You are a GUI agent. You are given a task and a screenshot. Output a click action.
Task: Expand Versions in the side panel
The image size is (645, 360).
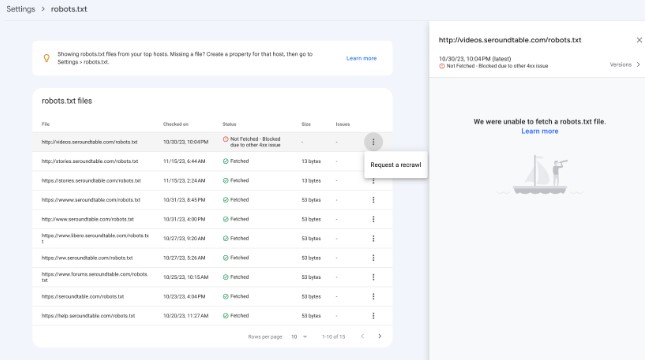point(625,65)
